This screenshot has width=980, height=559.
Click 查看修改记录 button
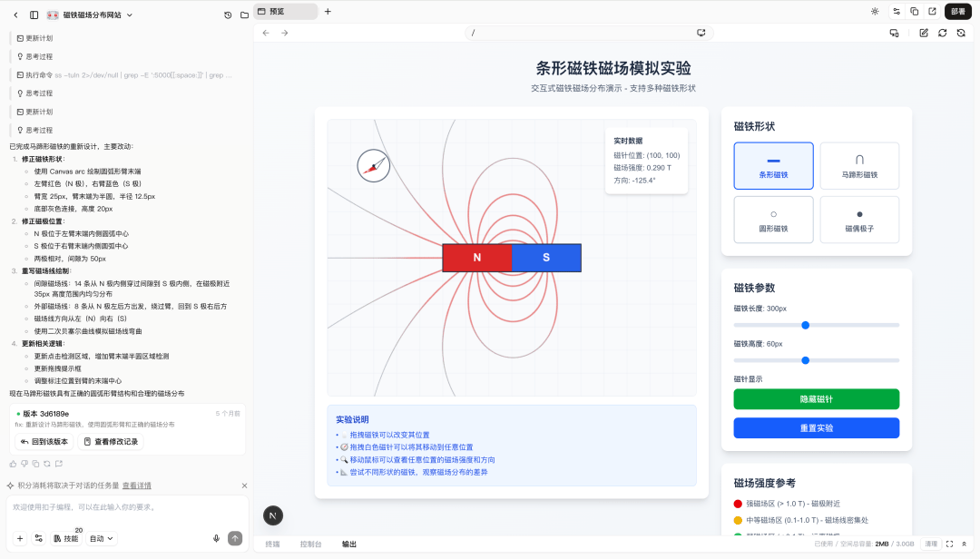tap(111, 441)
